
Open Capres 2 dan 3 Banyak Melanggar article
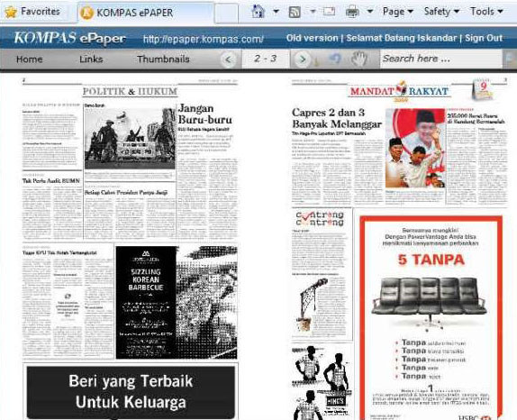tap(336, 118)
